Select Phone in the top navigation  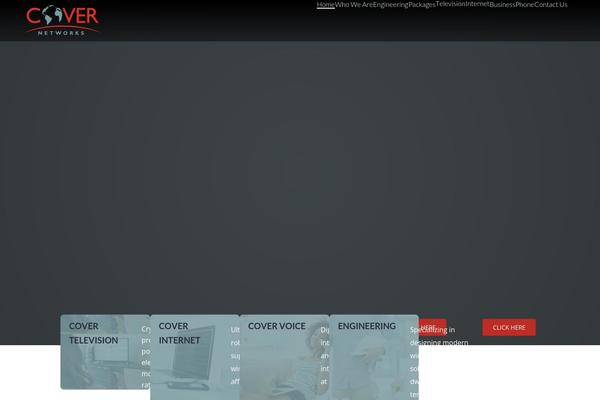[x=525, y=5]
